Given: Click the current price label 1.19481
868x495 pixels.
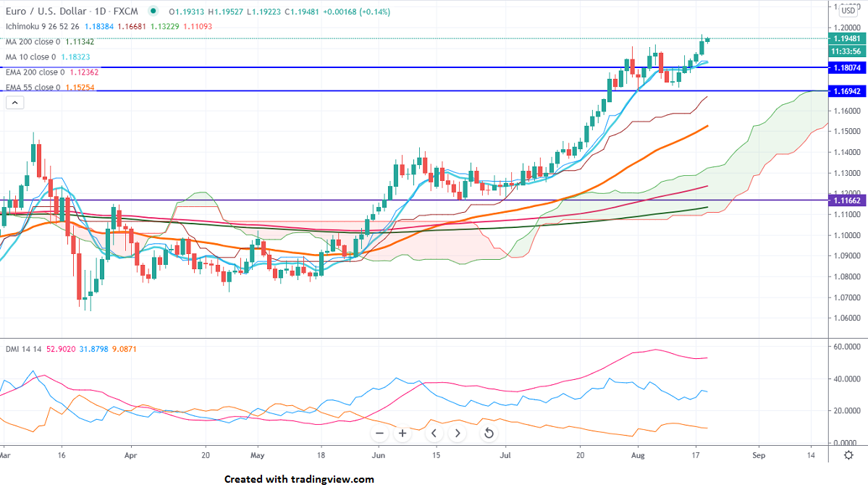Looking at the screenshot, I should point(847,38).
